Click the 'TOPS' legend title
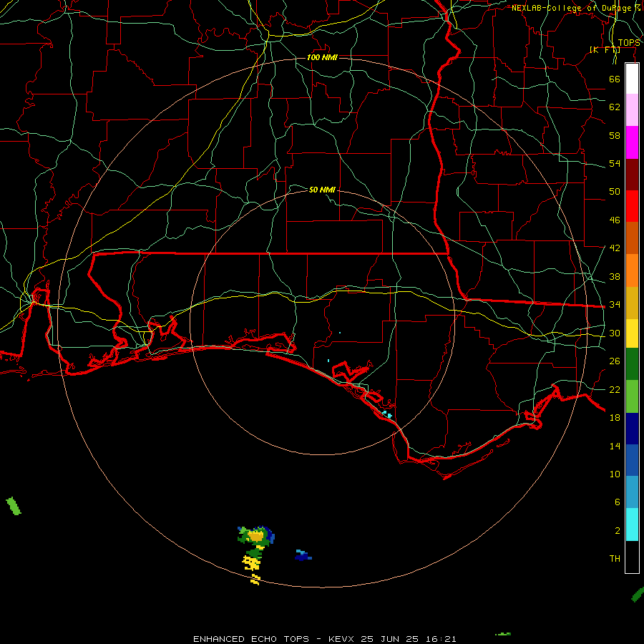 click(629, 43)
